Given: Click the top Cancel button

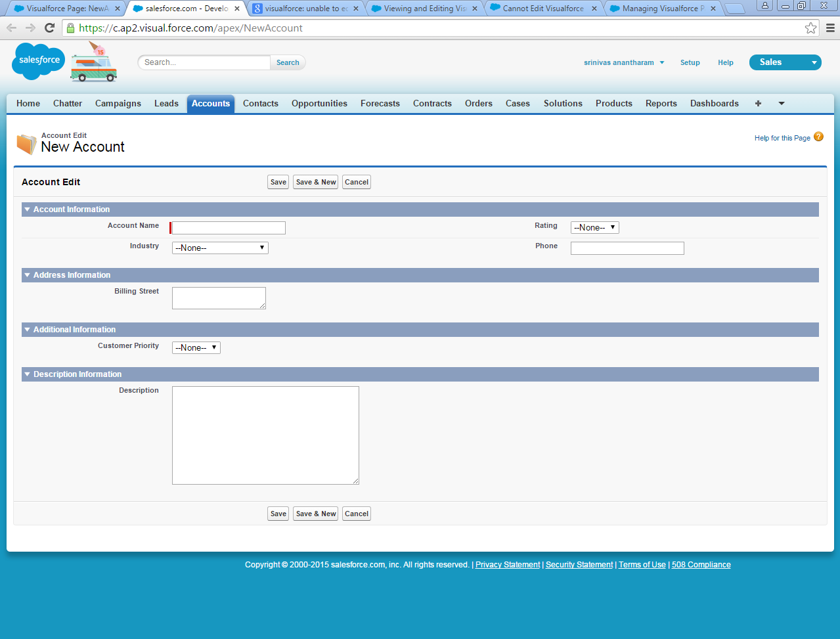Looking at the screenshot, I should pos(357,183).
